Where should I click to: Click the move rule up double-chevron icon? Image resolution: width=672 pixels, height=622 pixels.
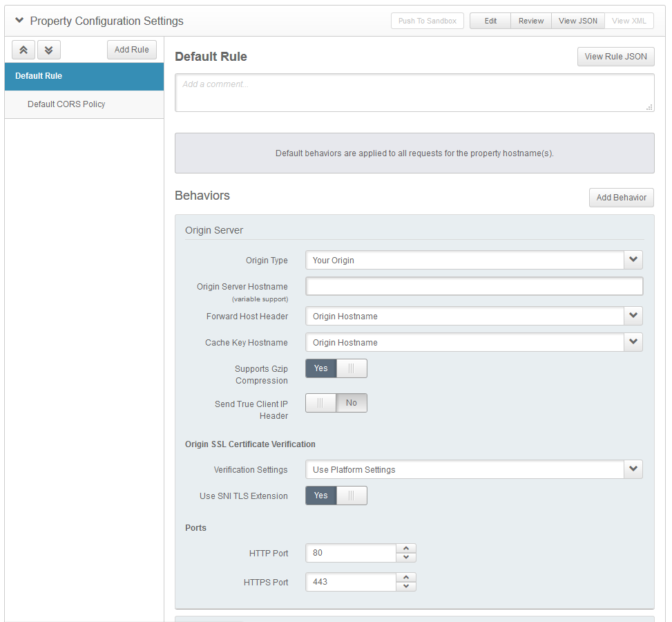coord(23,50)
